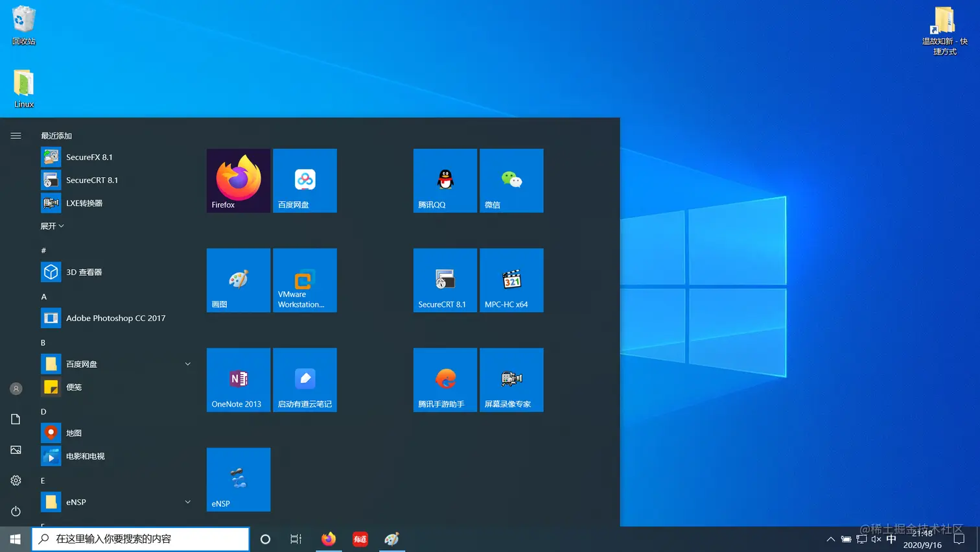The image size is (980, 552).
Task: Open the OneNote 2013 tile
Action: [x=239, y=380]
